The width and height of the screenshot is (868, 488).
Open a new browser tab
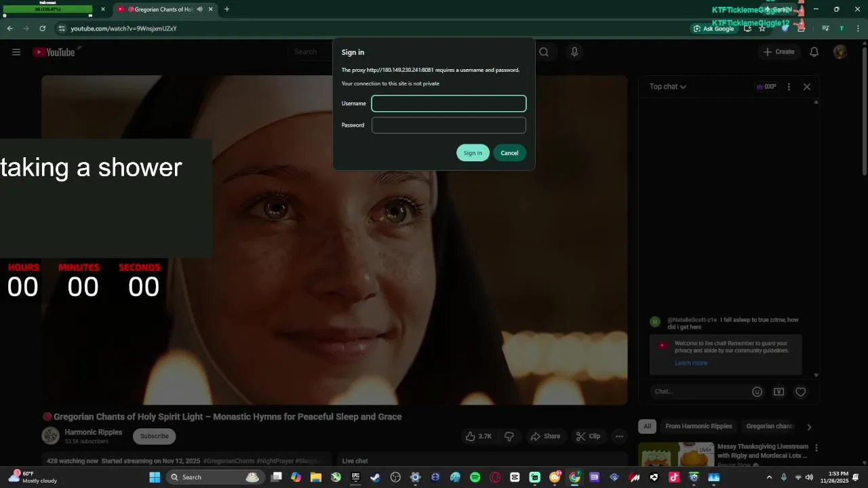click(226, 9)
